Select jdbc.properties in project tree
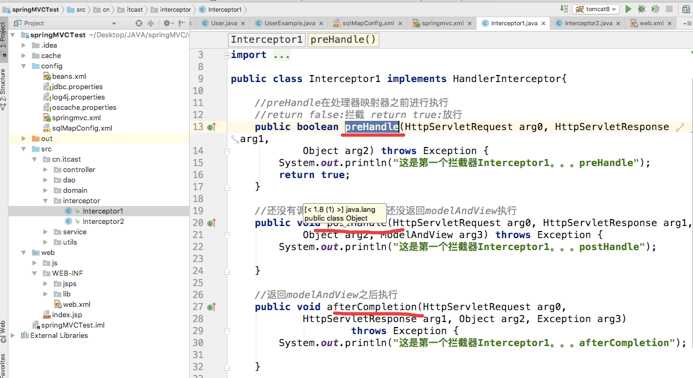The width and height of the screenshot is (693, 378). pos(73,87)
